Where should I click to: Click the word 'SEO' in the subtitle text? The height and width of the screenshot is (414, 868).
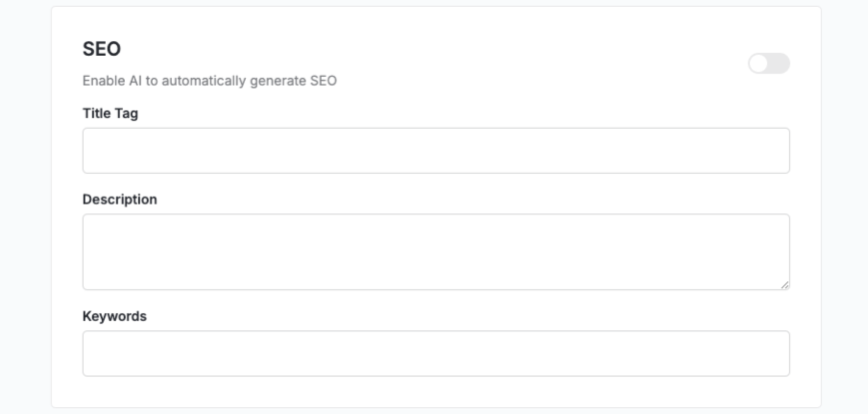coord(323,81)
